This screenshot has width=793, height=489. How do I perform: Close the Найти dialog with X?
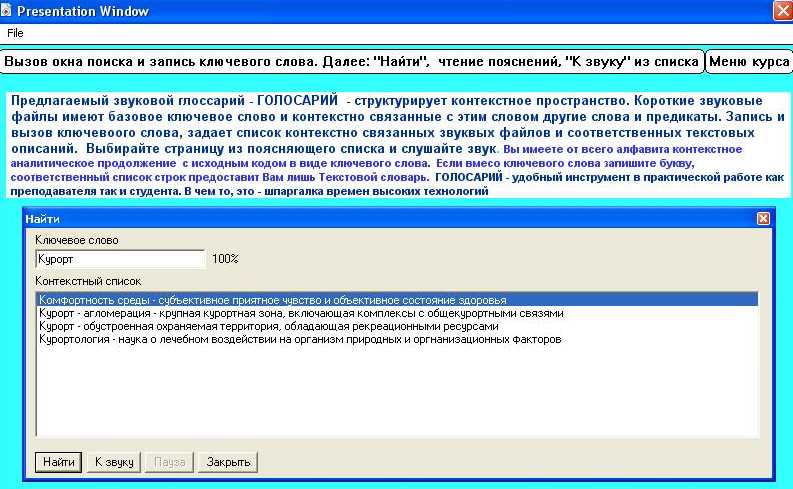coord(763,218)
